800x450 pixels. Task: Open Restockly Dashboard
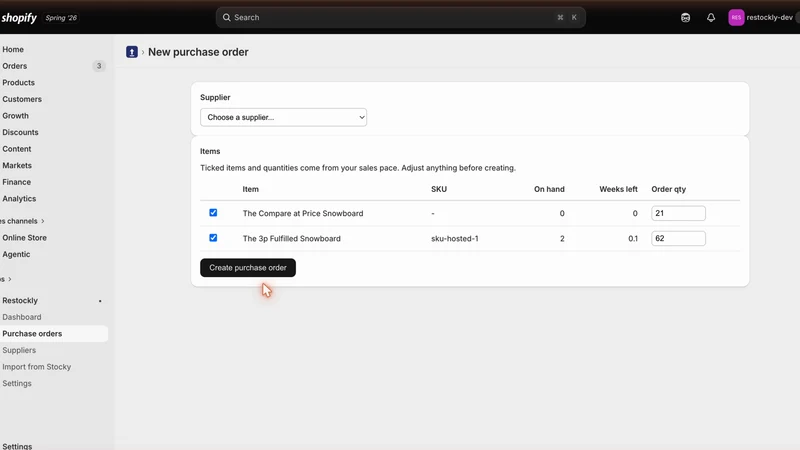coord(21,317)
